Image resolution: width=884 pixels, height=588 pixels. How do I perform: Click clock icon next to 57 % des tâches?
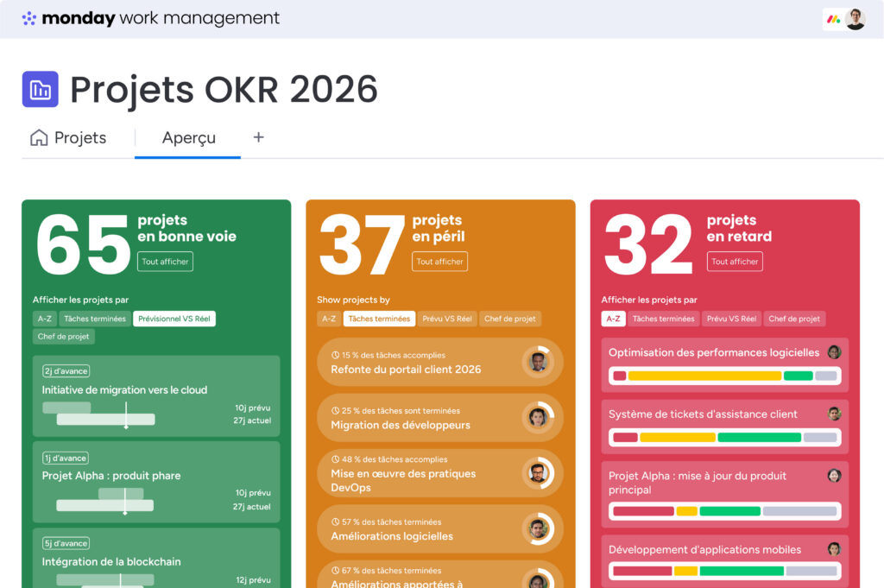pyautogui.click(x=336, y=522)
